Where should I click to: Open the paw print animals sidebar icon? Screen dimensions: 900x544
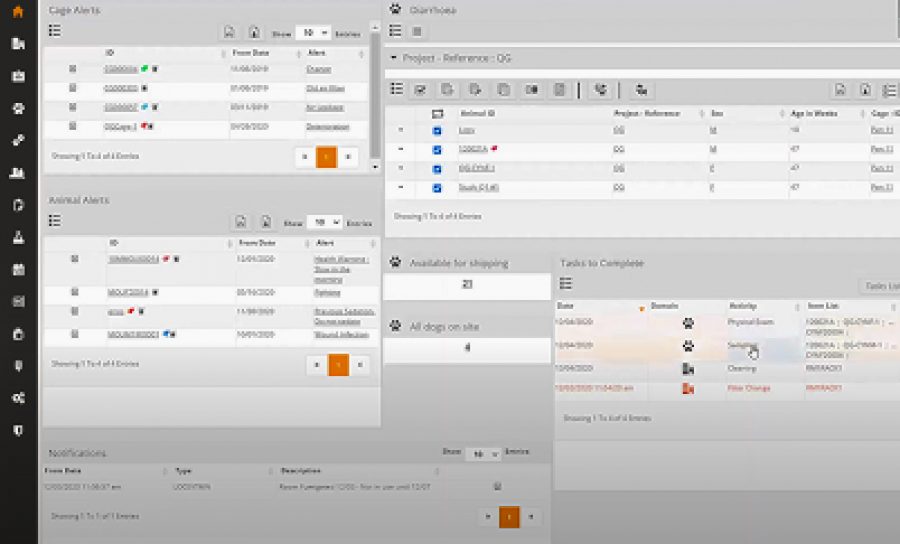point(18,108)
